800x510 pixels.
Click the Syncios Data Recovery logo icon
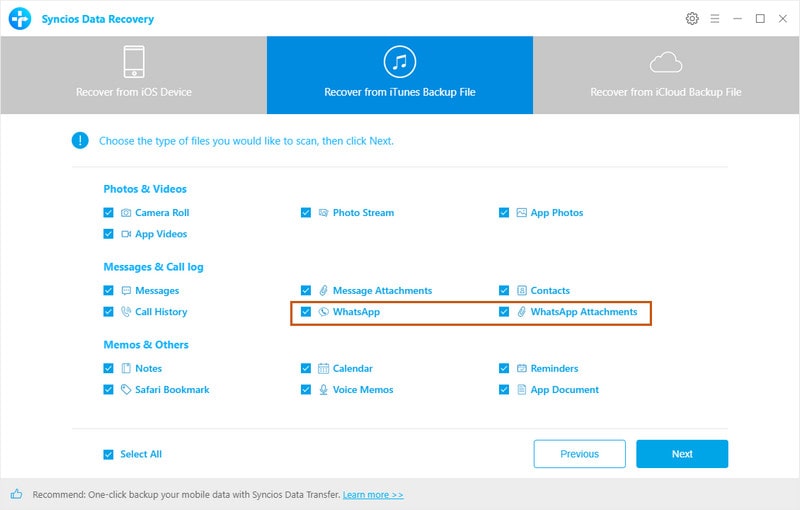coord(20,19)
